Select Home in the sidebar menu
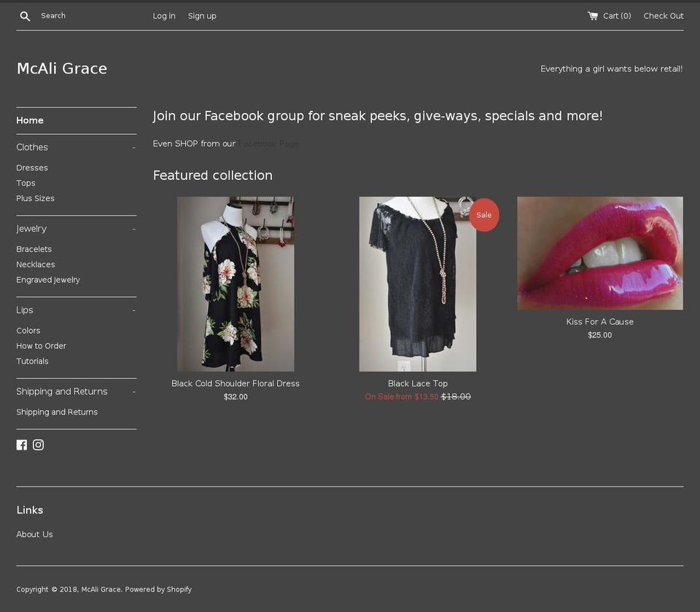This screenshot has width=700, height=612. (x=30, y=120)
